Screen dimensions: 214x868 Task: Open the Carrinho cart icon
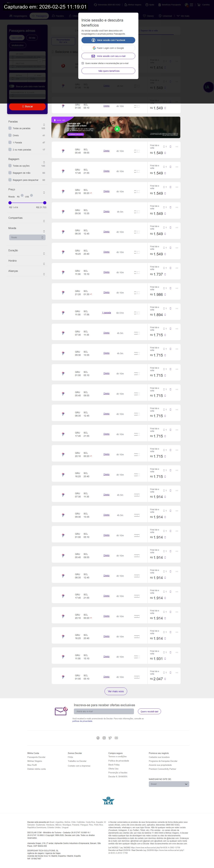[x=199, y=5]
